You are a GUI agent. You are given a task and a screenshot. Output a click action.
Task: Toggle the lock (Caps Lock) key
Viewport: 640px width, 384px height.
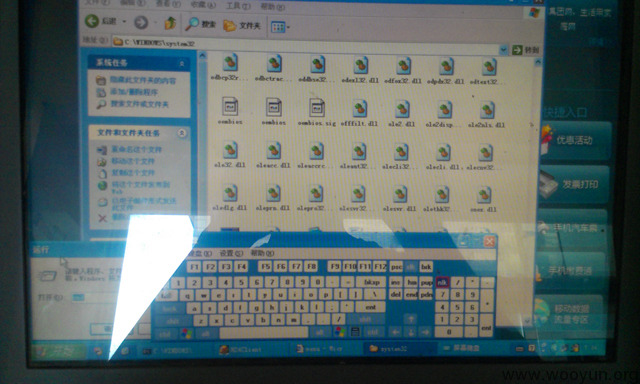[169, 309]
